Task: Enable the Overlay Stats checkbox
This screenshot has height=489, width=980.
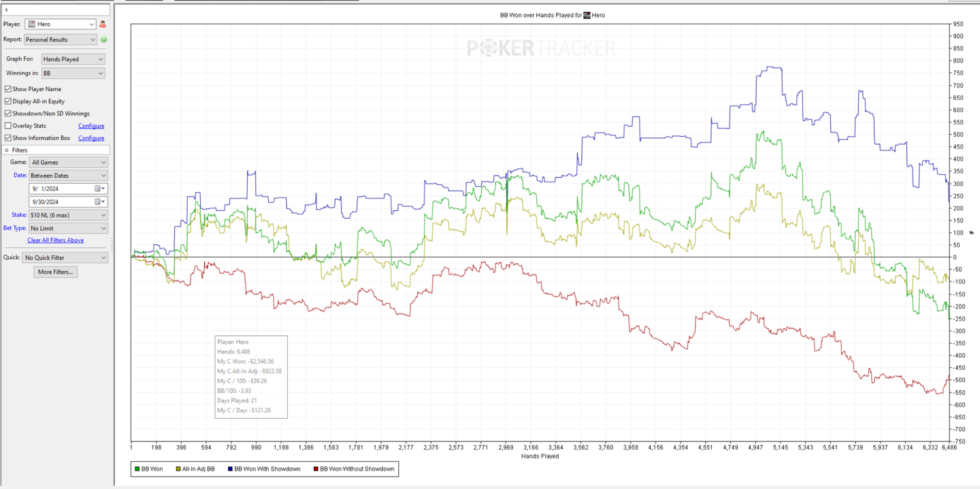Action: pos(8,126)
